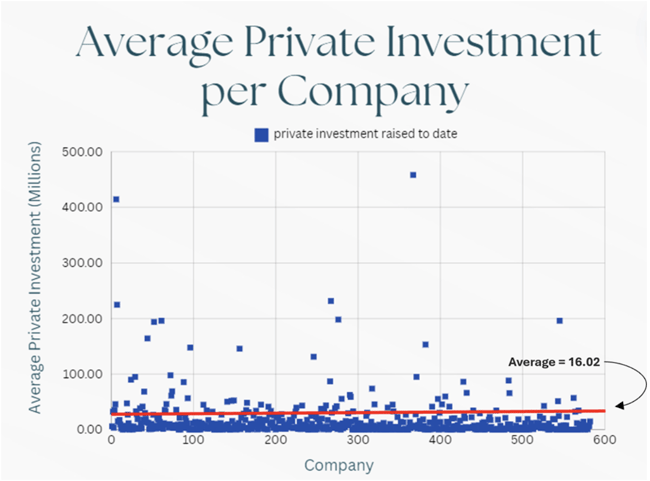Click the blue legend square marker

click(262, 134)
